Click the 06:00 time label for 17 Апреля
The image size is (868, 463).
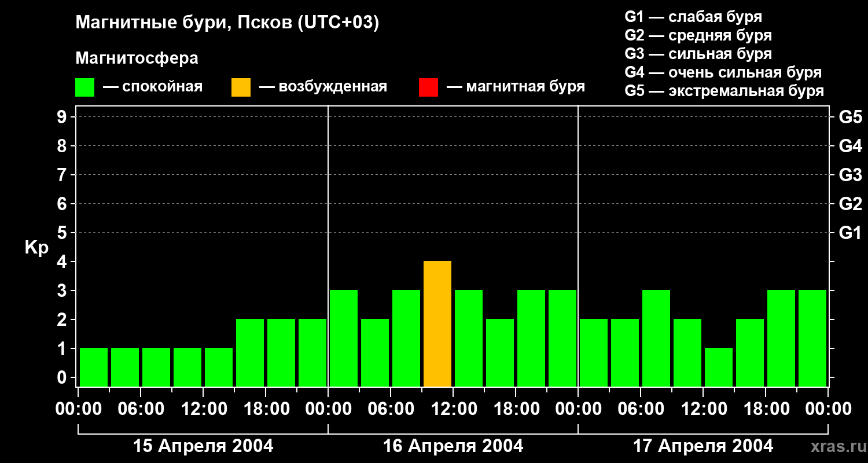[641, 409]
